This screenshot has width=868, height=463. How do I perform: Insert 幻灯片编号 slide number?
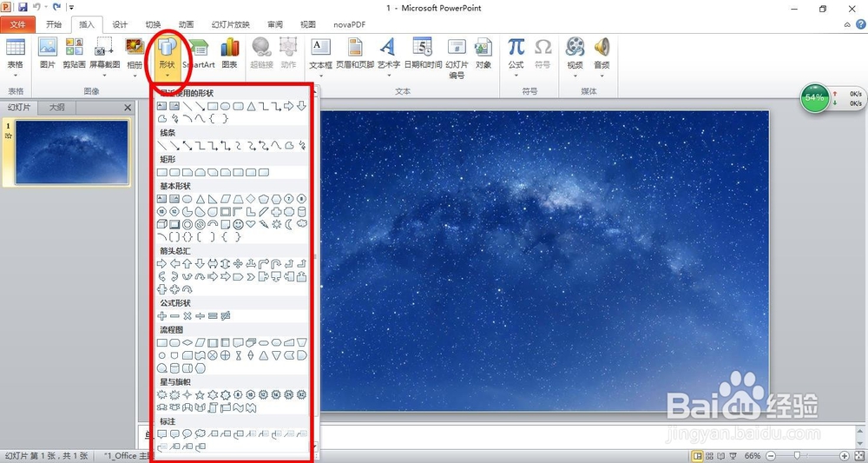coord(457,58)
